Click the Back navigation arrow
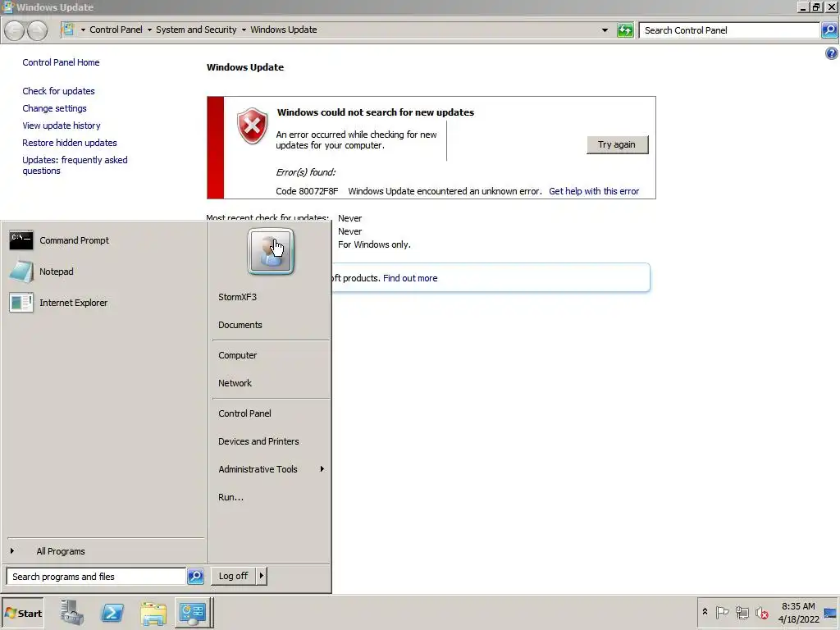 point(15,30)
